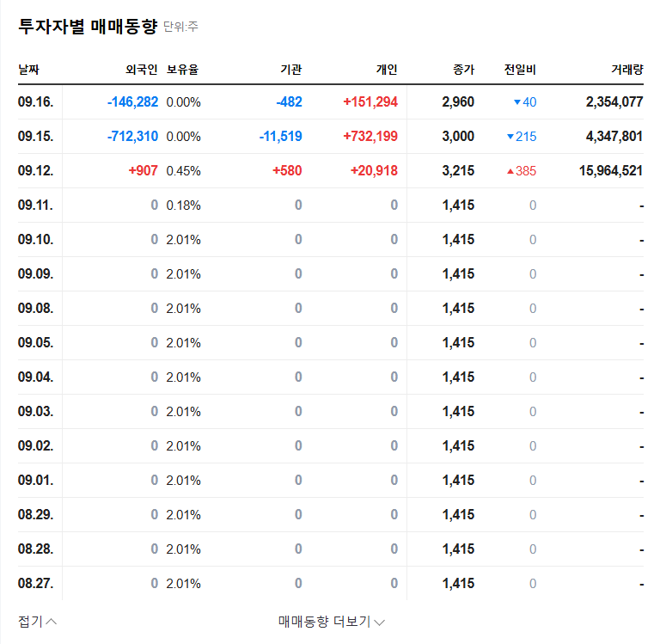
Task: Click individual value +20,918
Action: 374,170
